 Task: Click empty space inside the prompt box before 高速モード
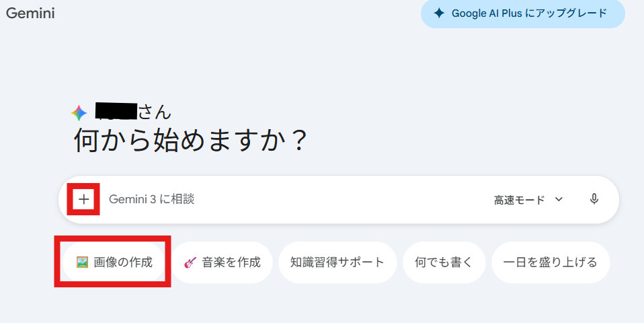click(x=370, y=199)
